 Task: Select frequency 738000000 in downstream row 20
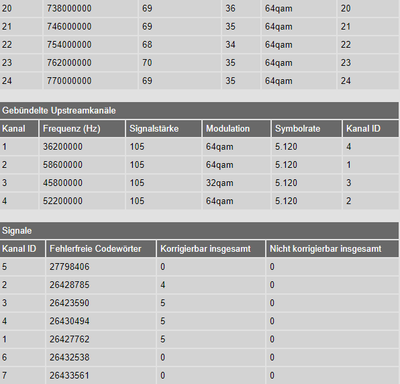coord(69,8)
